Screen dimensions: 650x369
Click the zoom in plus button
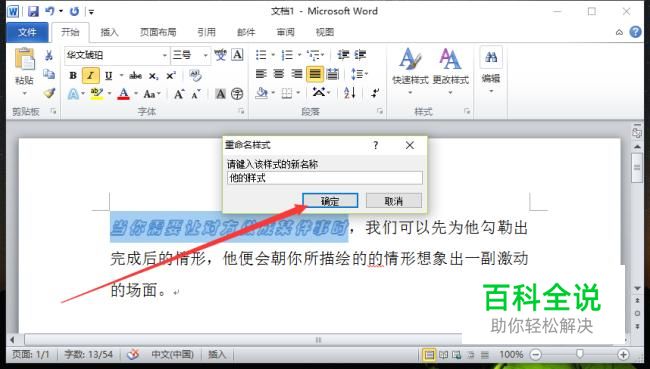(623, 354)
